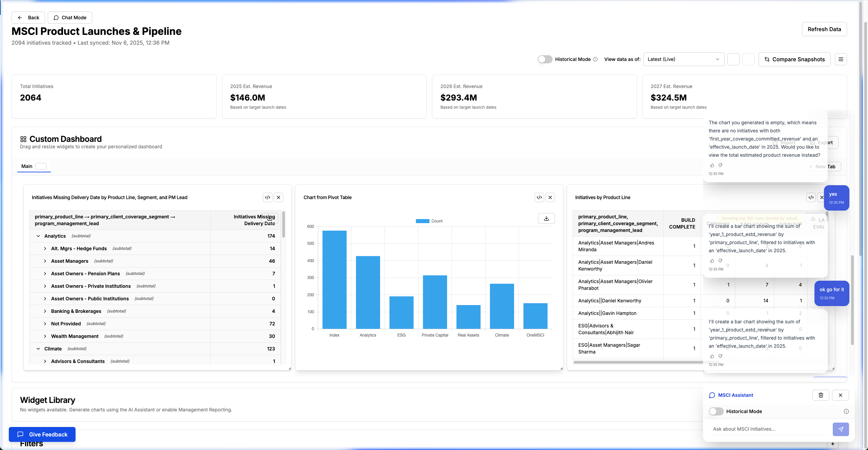Open code view for Chart from Pivot Table widget
868x450 pixels.
(x=539, y=197)
